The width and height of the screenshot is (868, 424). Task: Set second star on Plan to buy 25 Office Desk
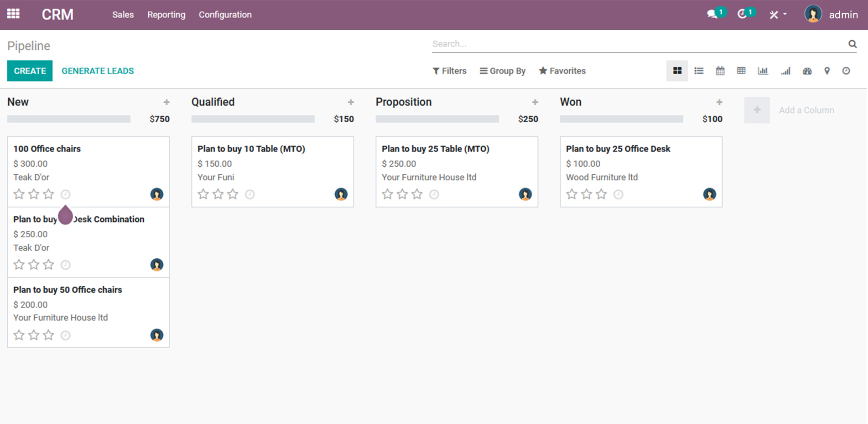tap(587, 194)
